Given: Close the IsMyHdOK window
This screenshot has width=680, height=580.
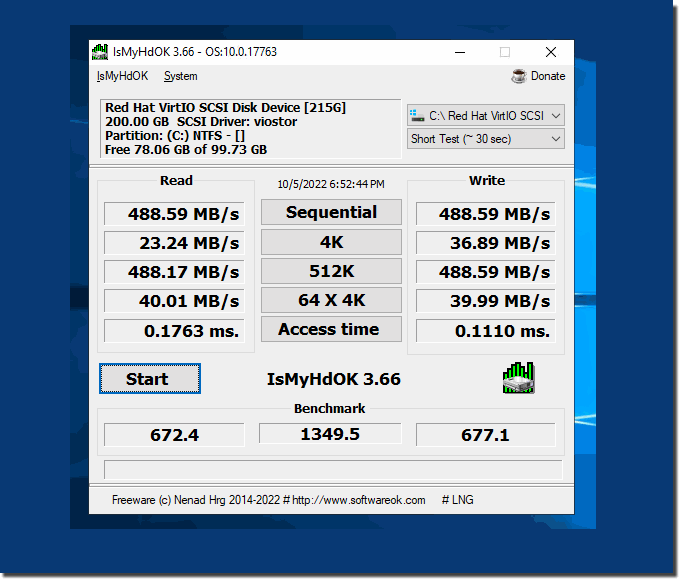Looking at the screenshot, I should [551, 52].
